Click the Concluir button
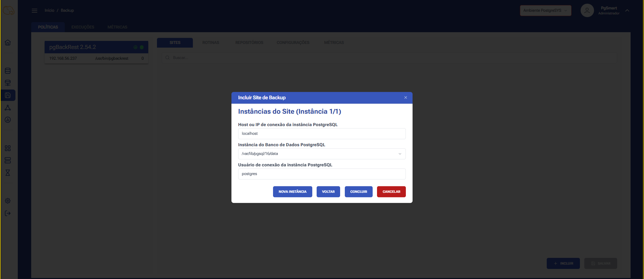This screenshot has width=644, height=279. click(359, 192)
